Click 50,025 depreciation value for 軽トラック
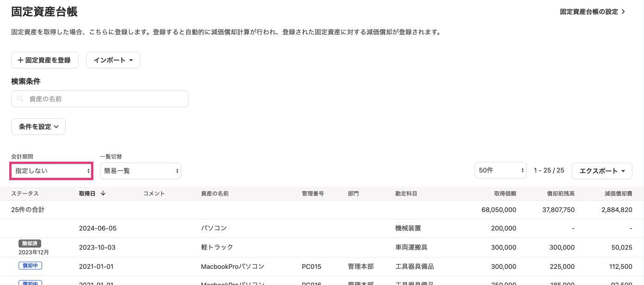The image size is (644, 285). [x=622, y=248]
